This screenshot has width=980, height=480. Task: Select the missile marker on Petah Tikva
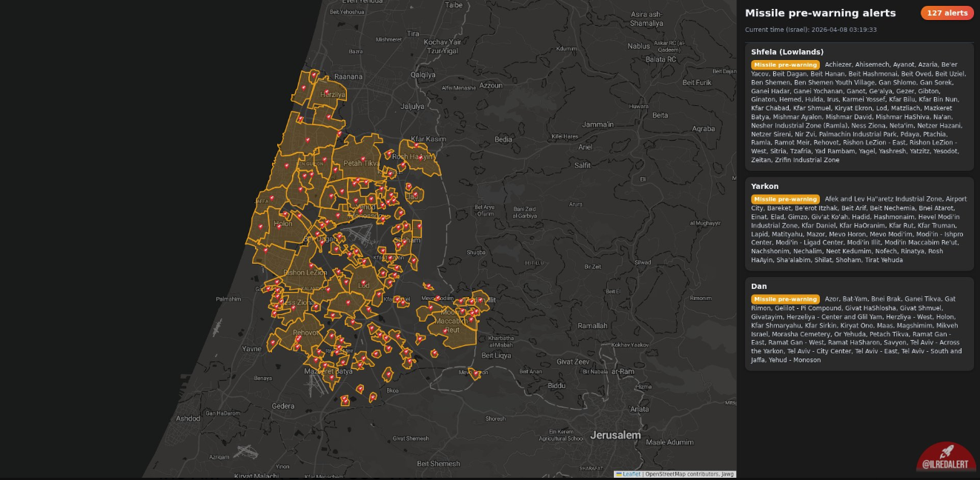363,158
